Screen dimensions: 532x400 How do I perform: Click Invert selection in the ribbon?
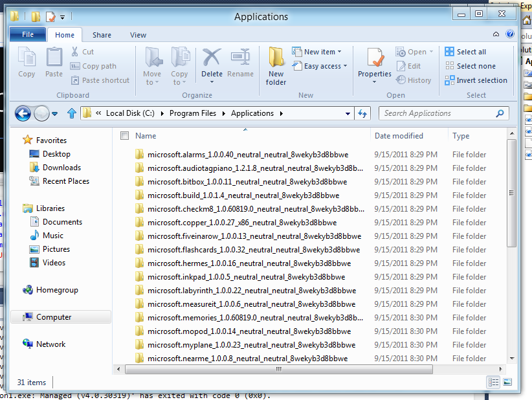[476, 80]
